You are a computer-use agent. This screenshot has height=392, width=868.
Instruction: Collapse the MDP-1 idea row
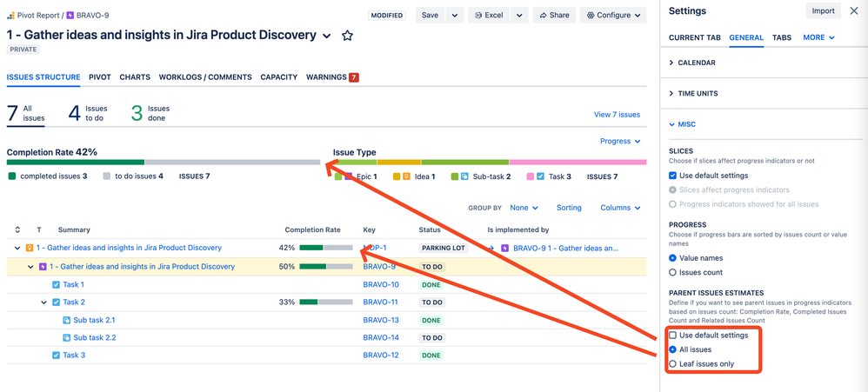(17, 249)
